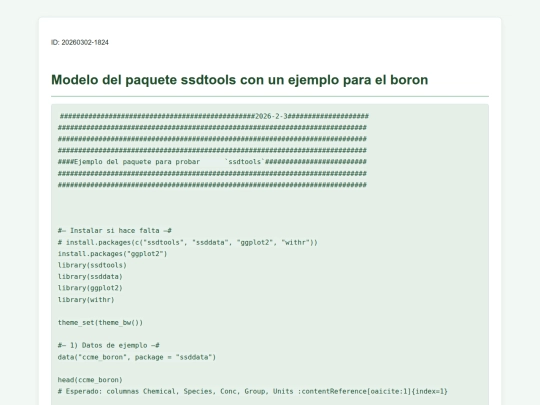This screenshot has width=540, height=405.
Task: Click the library(ssddata) line
Action: (x=90, y=277)
